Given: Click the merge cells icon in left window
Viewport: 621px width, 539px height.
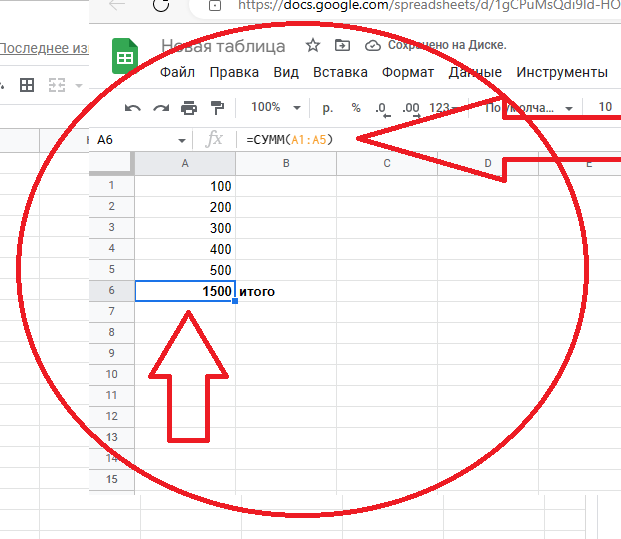Looking at the screenshot, I should point(57,85).
